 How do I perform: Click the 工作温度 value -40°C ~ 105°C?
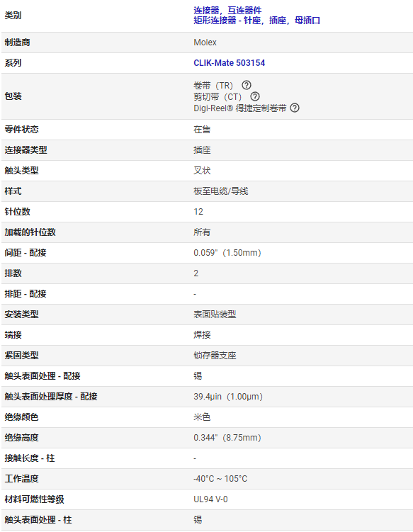point(220,478)
